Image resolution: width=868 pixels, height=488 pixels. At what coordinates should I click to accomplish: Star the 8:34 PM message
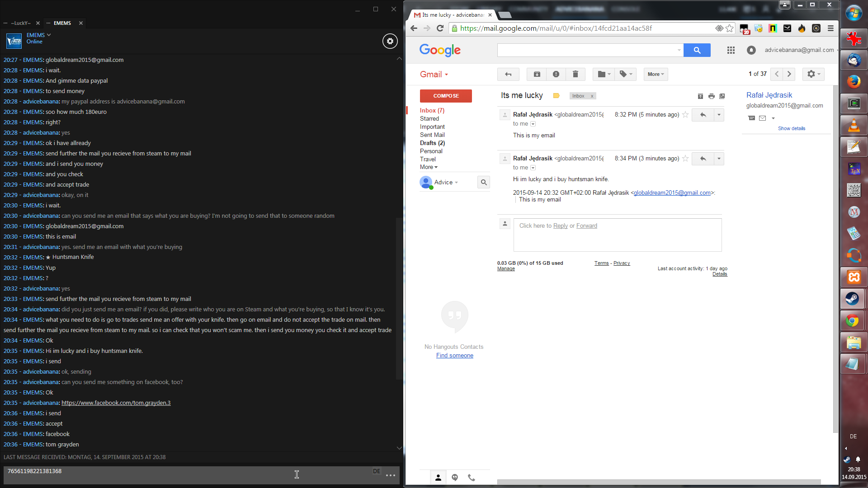pyautogui.click(x=685, y=159)
